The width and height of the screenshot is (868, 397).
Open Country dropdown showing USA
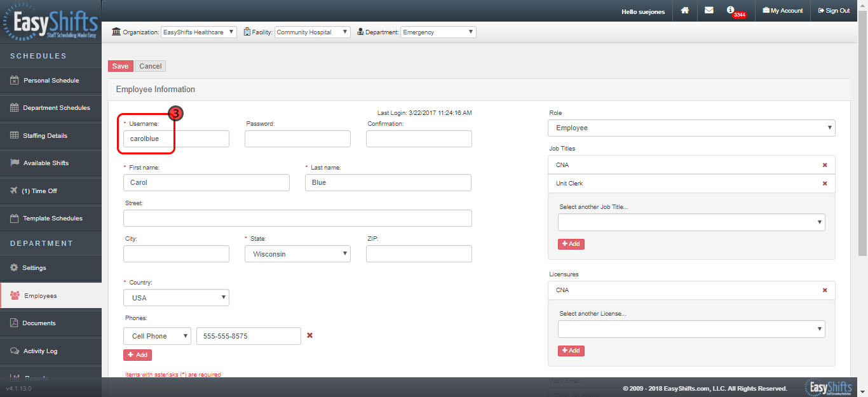pos(176,298)
